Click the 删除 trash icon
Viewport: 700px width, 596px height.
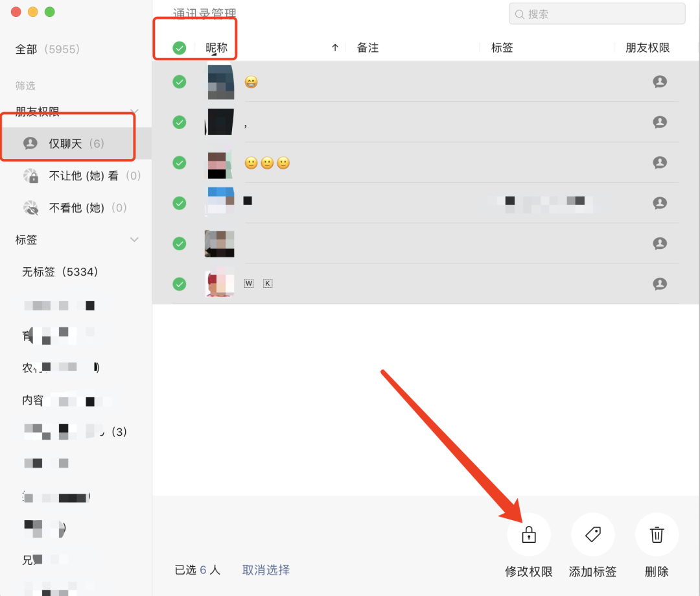(x=657, y=534)
